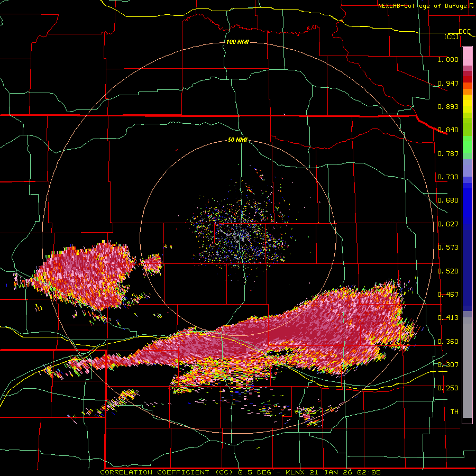
Task: Click the 0.413 color scale value
Action: pyautogui.click(x=448, y=318)
